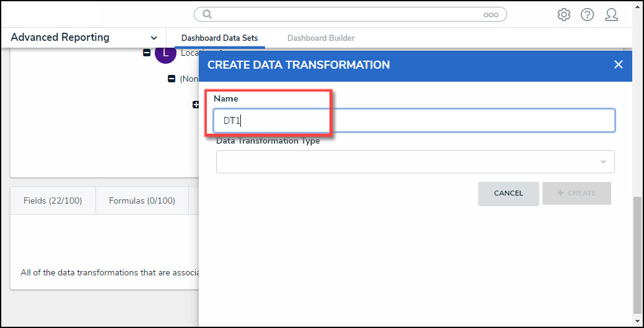Screen dimensions: 644x328
Task: Close the Create Data Transformation dialog
Action: coord(618,64)
